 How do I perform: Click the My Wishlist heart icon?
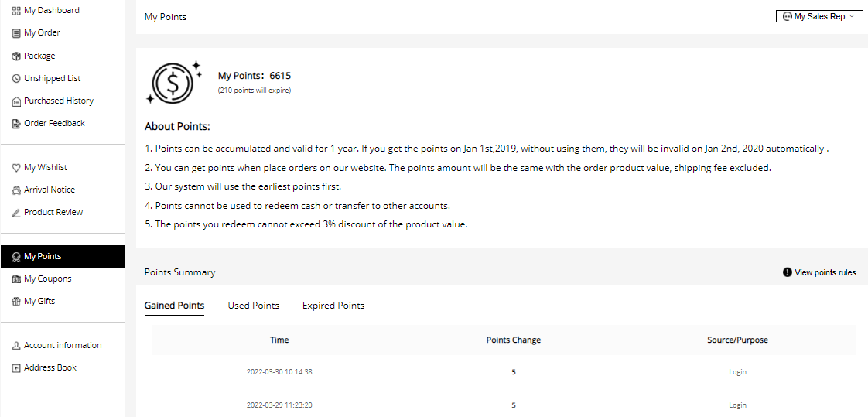click(16, 168)
